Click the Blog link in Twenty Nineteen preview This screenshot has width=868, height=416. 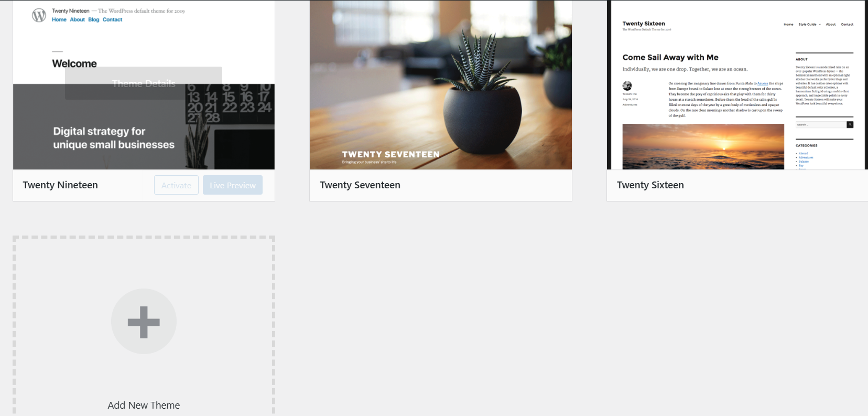click(94, 19)
